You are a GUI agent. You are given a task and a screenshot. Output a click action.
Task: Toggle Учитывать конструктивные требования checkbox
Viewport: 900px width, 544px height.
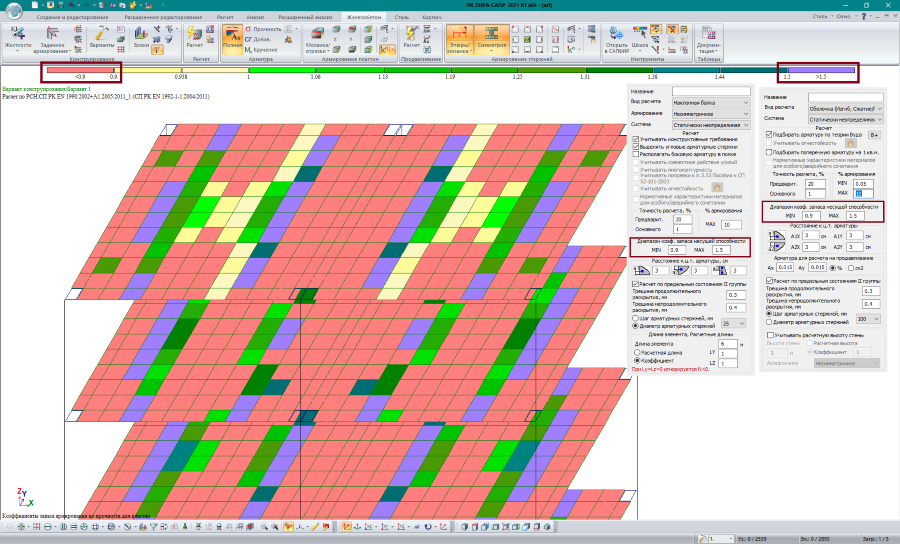point(636,140)
